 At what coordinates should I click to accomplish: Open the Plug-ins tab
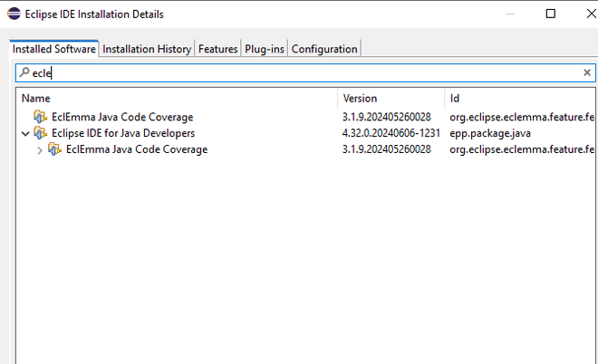click(265, 49)
